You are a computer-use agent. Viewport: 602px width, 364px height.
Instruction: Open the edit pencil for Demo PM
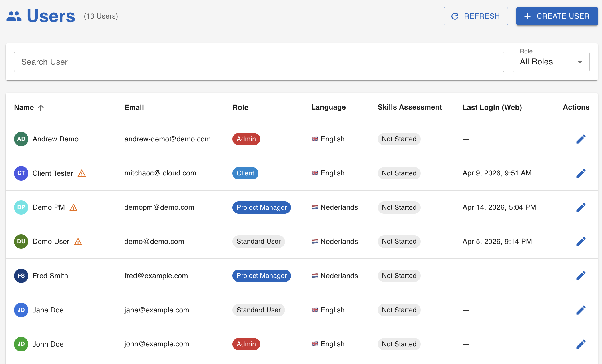(x=581, y=207)
